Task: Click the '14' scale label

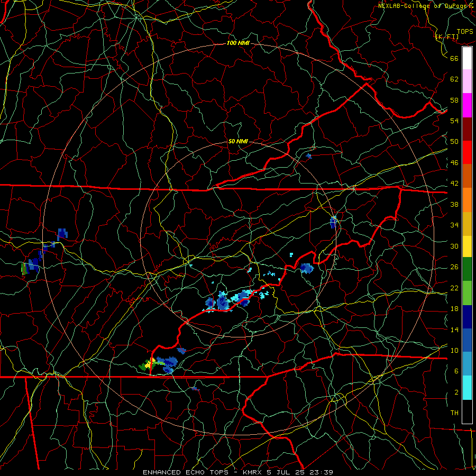Action: [x=454, y=329]
